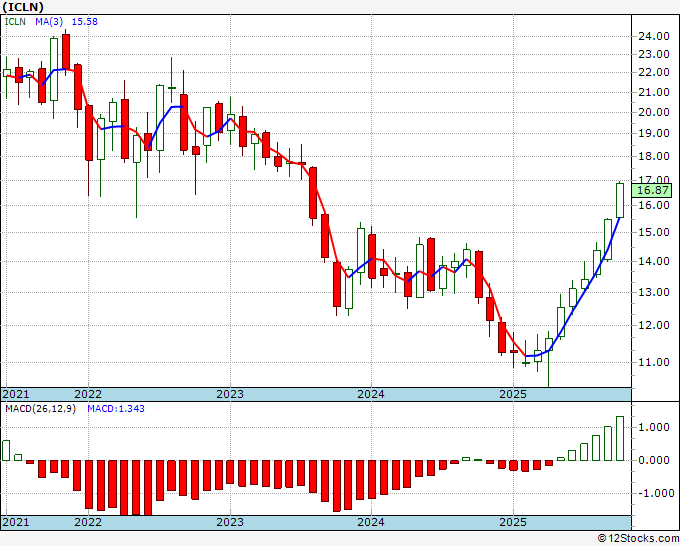
Task: Click the MACD:1.343 value label
Action: point(116,409)
